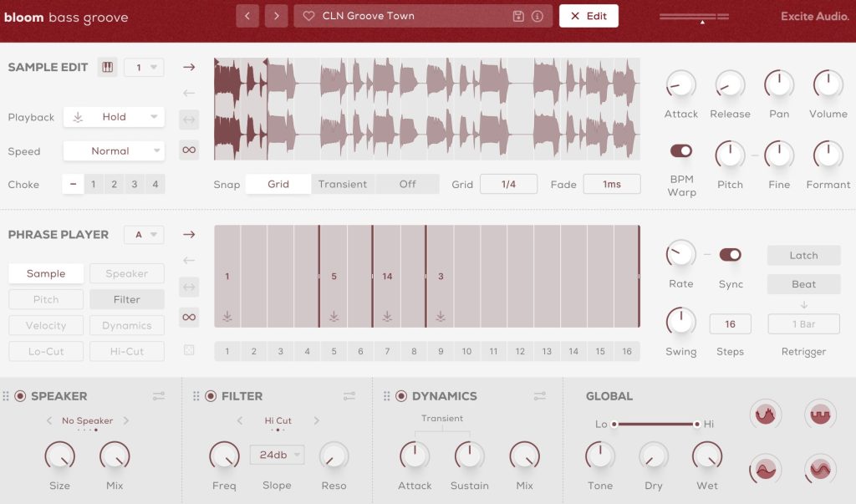Adjust the Volume knob
The width and height of the screenshot is (856, 504).
828,84
